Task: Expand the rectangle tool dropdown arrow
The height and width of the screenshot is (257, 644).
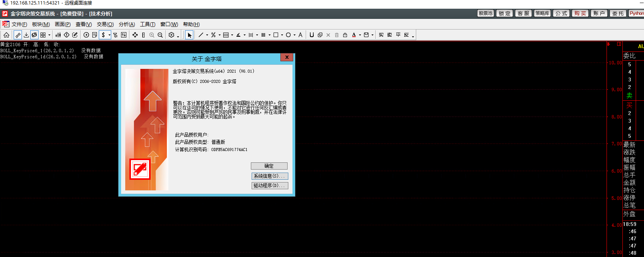Action: [282, 35]
